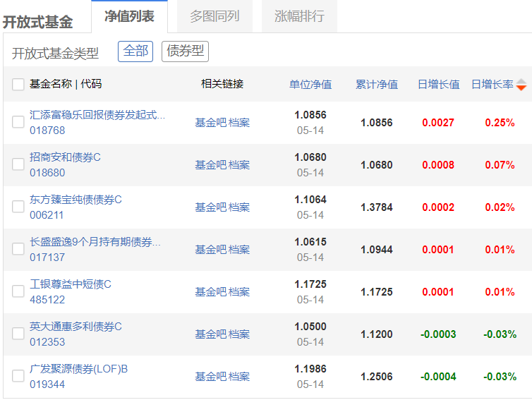The image size is (532, 400).
Task: Open the 多图同列 tab
Action: click(214, 16)
